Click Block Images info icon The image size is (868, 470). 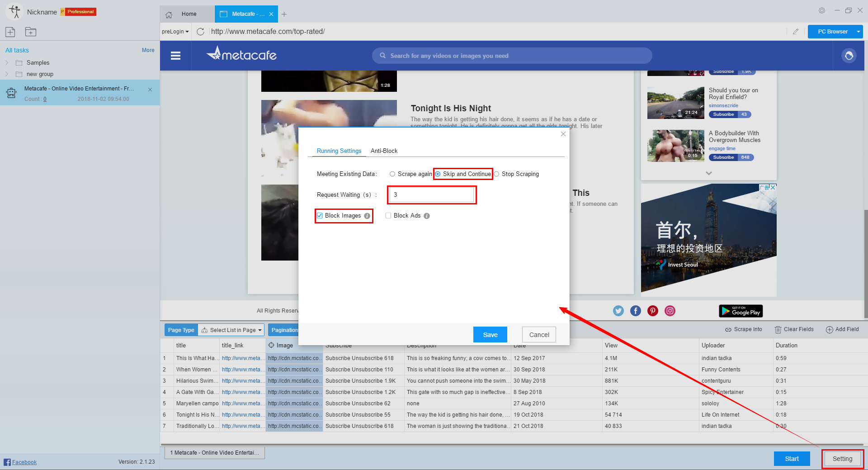point(367,216)
